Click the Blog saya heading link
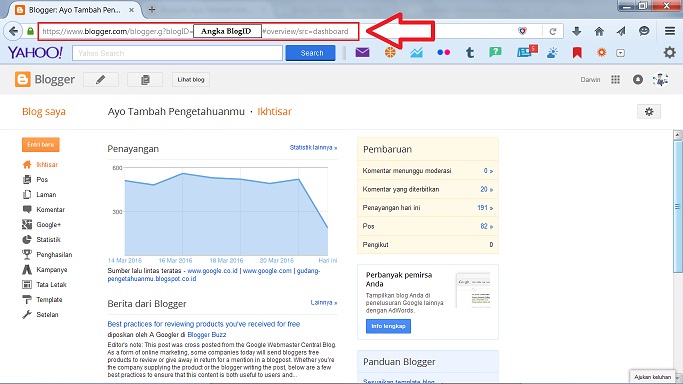 click(x=44, y=111)
